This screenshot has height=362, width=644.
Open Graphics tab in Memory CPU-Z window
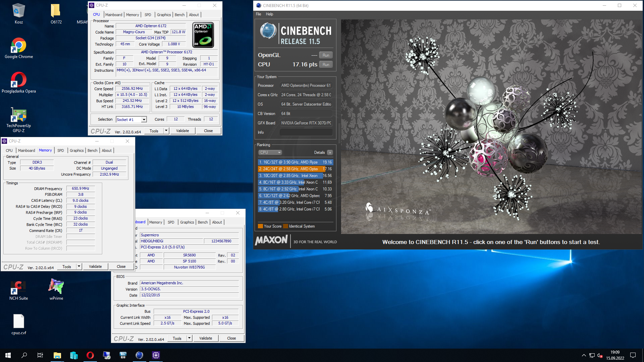click(77, 150)
